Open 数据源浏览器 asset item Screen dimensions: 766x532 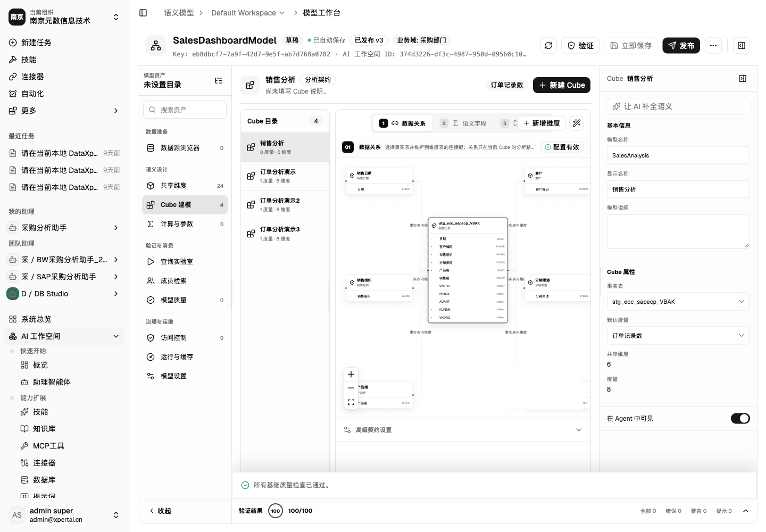[185, 148]
